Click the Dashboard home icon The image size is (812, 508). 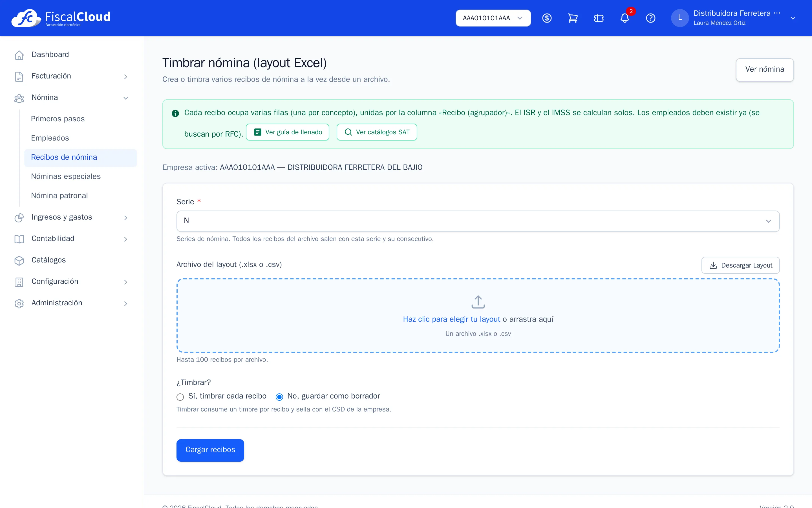point(19,55)
